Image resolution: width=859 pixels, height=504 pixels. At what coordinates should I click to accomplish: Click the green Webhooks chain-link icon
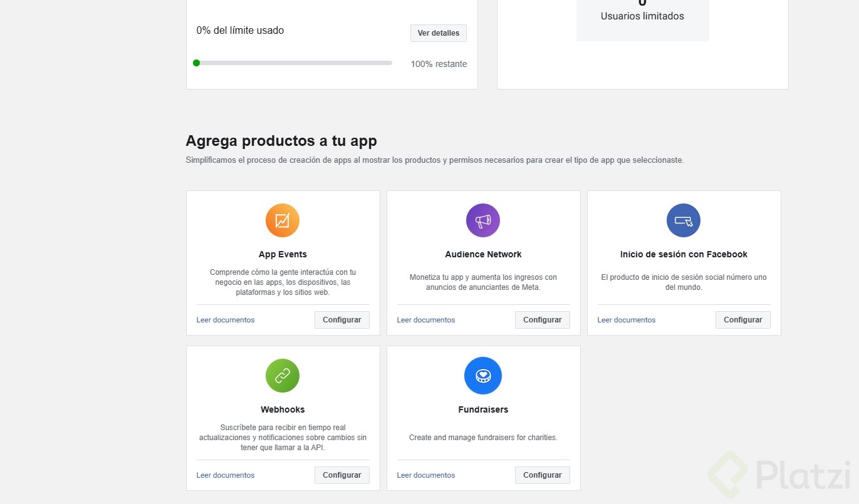(283, 376)
